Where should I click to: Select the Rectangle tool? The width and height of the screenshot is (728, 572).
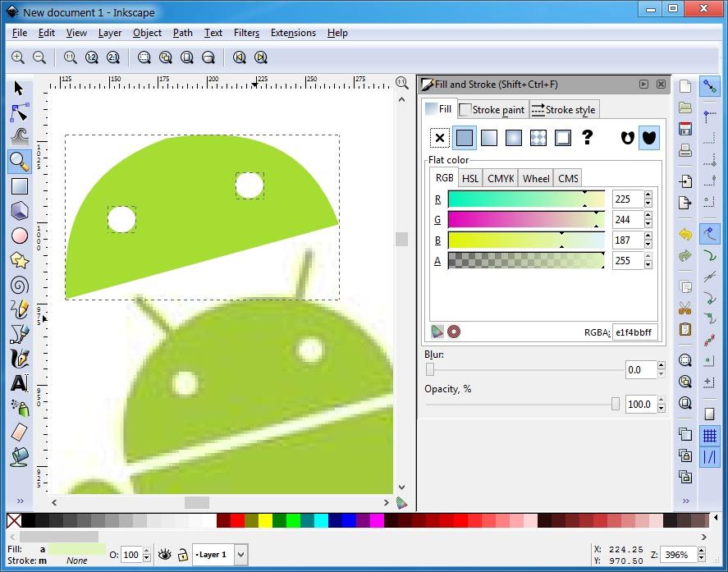[x=19, y=186]
